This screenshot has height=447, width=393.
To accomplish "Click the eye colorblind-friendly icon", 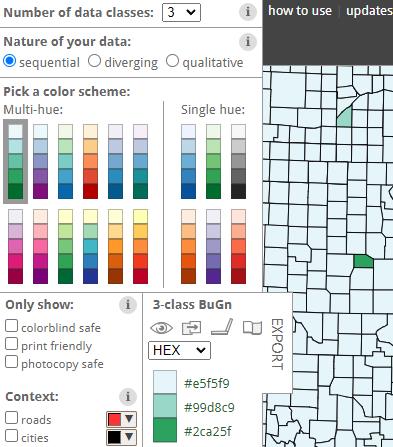I will [161, 328].
